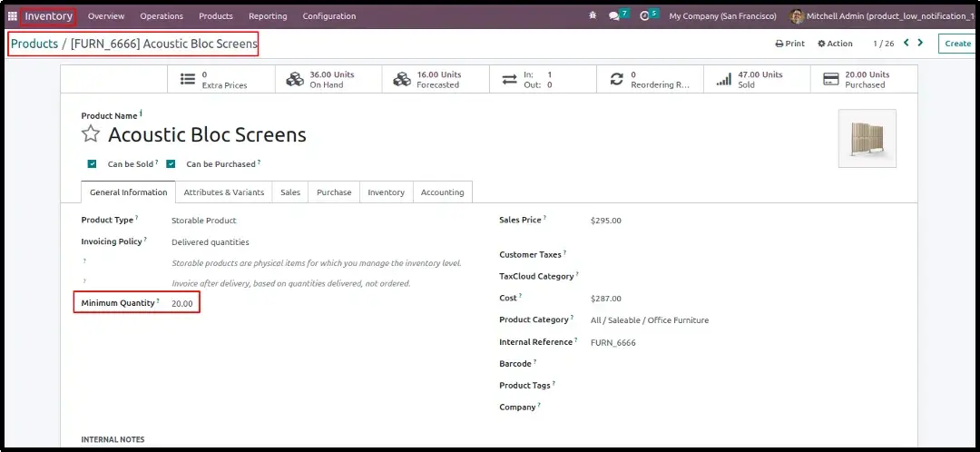Viewport: 980px width, 452px height.
Task: Open the activities clock icon
Action: 645,16
